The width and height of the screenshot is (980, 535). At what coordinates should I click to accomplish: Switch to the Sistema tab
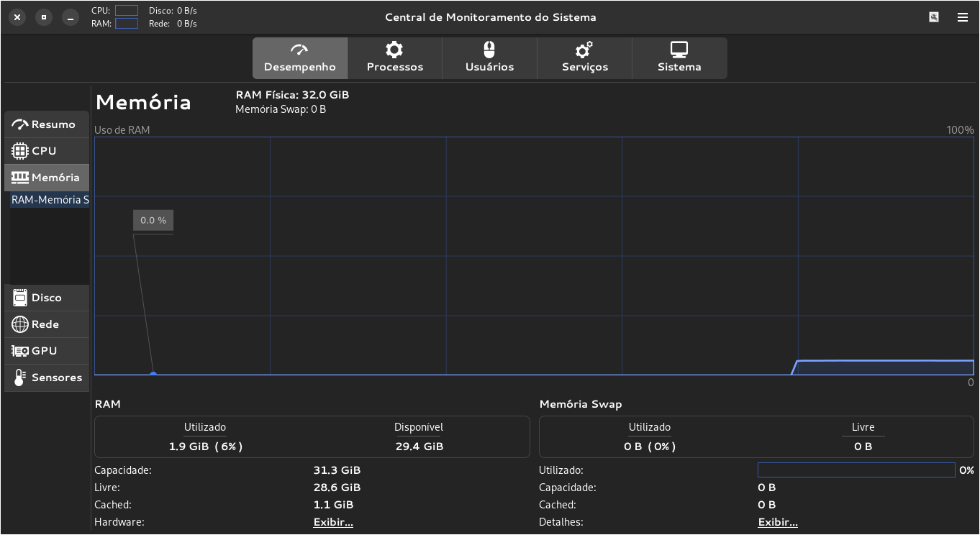[x=679, y=58]
